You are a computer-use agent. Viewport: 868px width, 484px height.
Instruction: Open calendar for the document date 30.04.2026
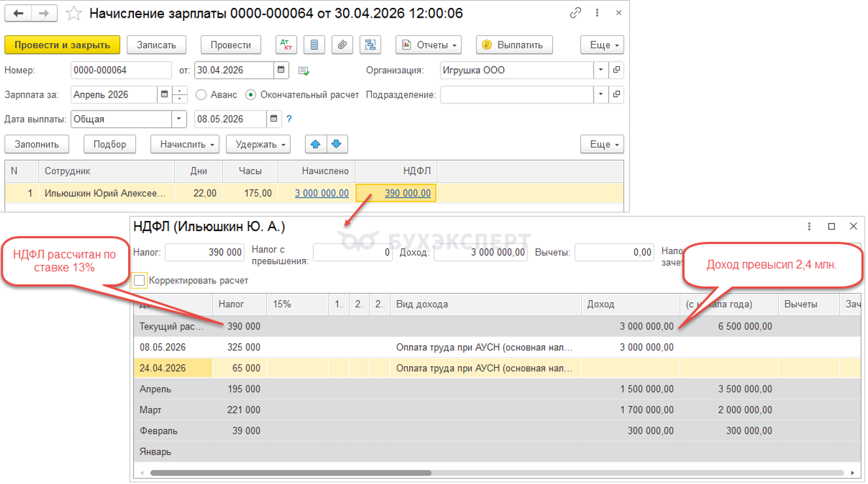click(282, 70)
